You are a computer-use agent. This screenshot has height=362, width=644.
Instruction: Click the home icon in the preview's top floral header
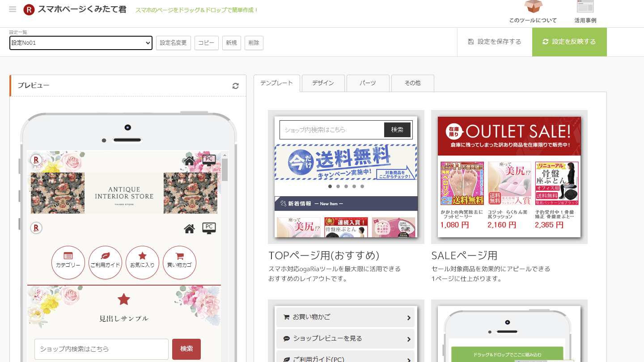pos(190,160)
